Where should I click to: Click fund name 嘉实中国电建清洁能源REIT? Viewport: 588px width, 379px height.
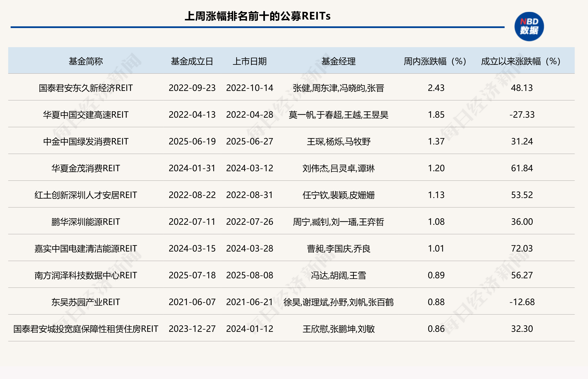point(86,249)
